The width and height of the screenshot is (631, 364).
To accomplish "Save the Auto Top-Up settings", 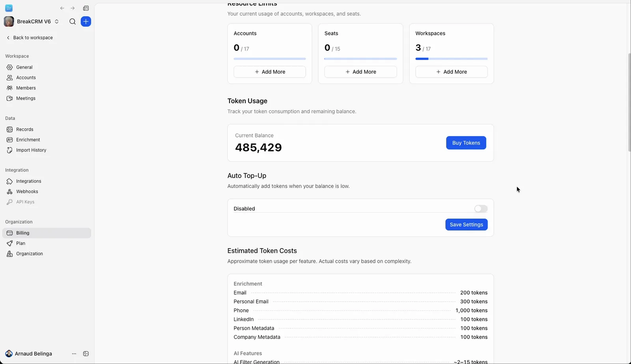I will coord(466,225).
